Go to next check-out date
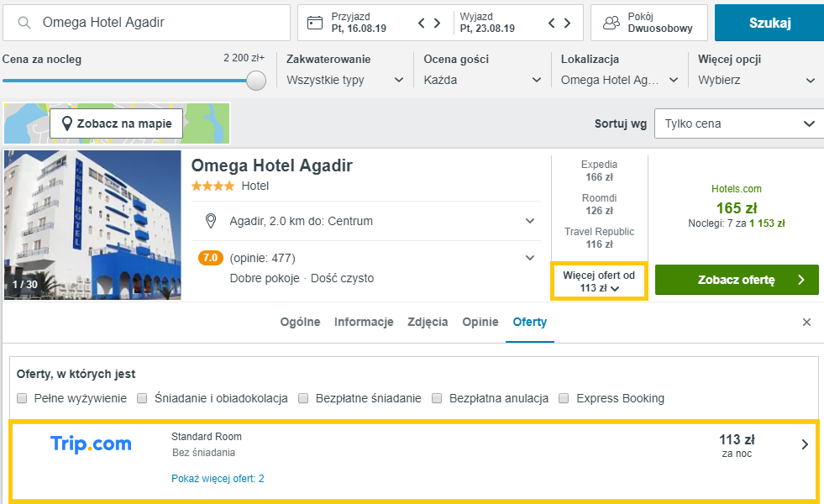This screenshot has width=824, height=504. [567, 23]
